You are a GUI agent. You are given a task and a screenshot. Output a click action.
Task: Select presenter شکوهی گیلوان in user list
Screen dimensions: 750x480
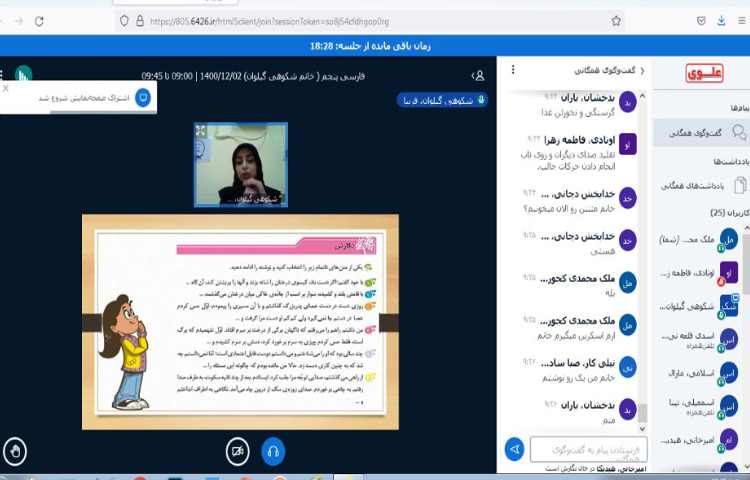[x=699, y=307]
